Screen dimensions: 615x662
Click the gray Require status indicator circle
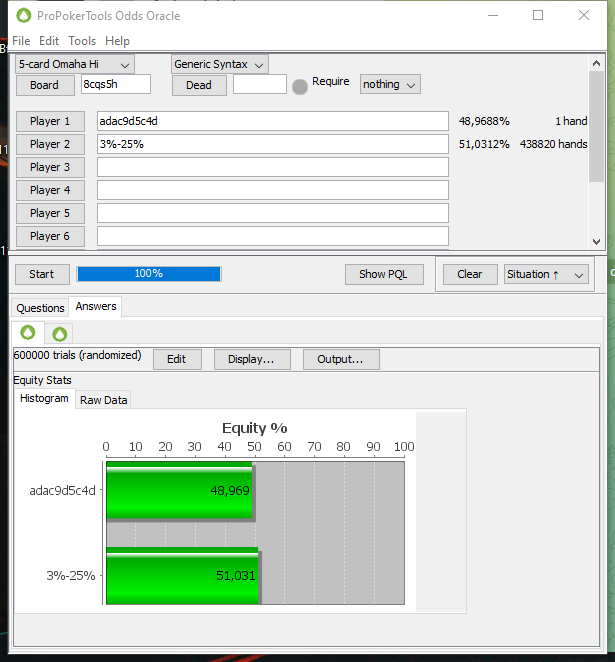300,87
